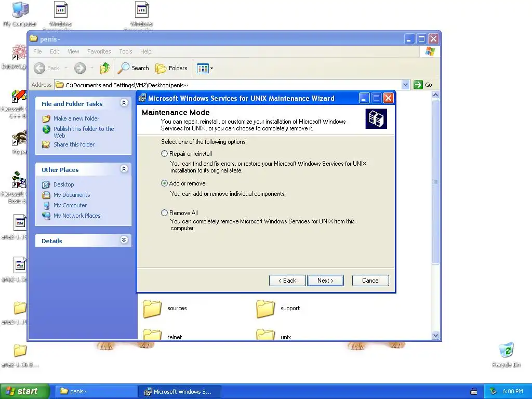The image size is (532, 399).
Task: Click the Explorer vertical scrollbar thumb
Action: pyautogui.click(x=436, y=182)
